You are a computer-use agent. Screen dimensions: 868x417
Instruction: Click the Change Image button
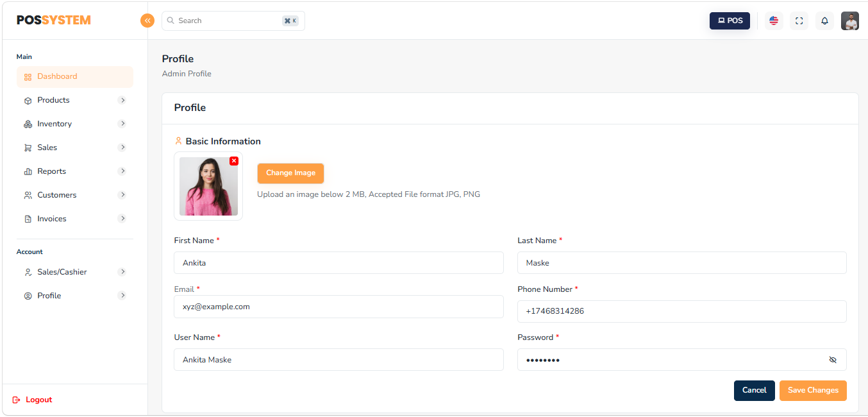click(x=290, y=173)
